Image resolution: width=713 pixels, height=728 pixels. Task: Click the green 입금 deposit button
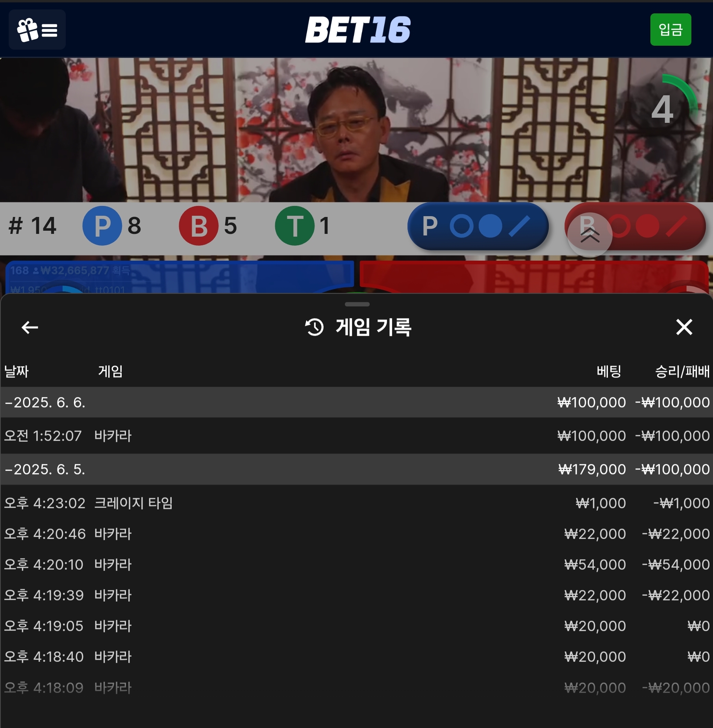(x=670, y=30)
